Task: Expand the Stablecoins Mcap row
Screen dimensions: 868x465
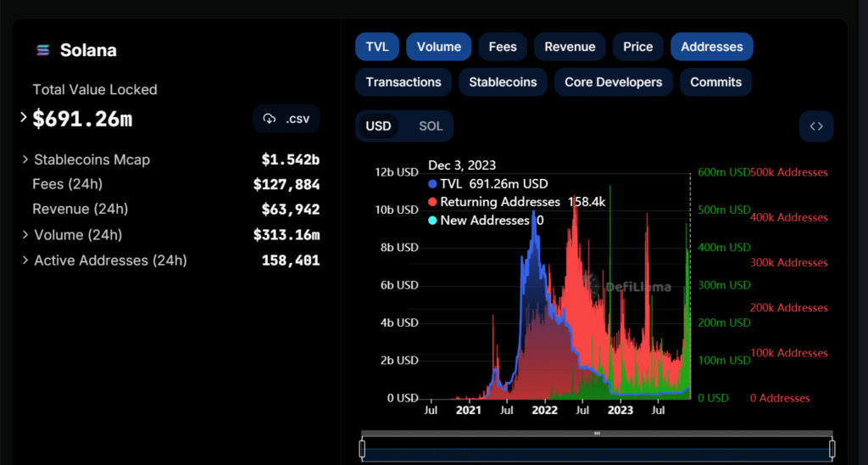Action: tap(25, 160)
